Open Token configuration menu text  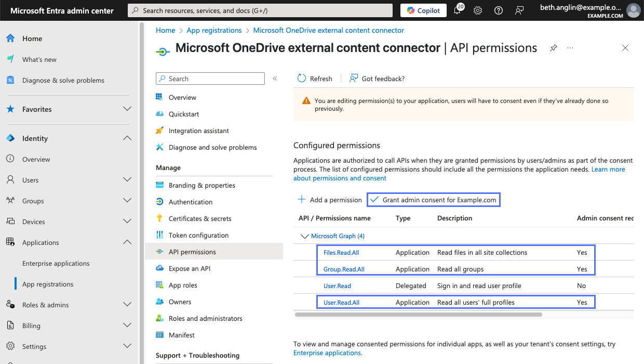pos(198,235)
